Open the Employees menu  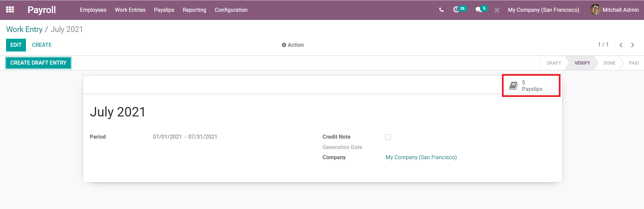[x=93, y=10]
